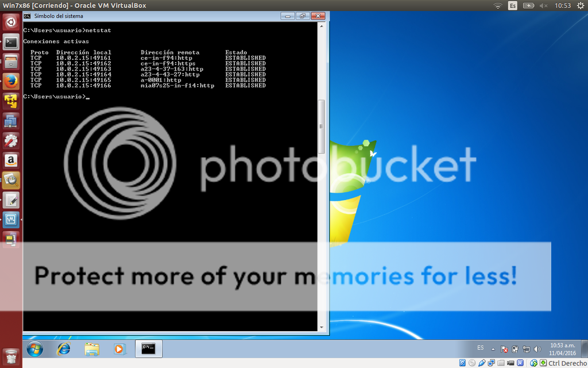Open the networked computers launcher icon

click(x=11, y=121)
